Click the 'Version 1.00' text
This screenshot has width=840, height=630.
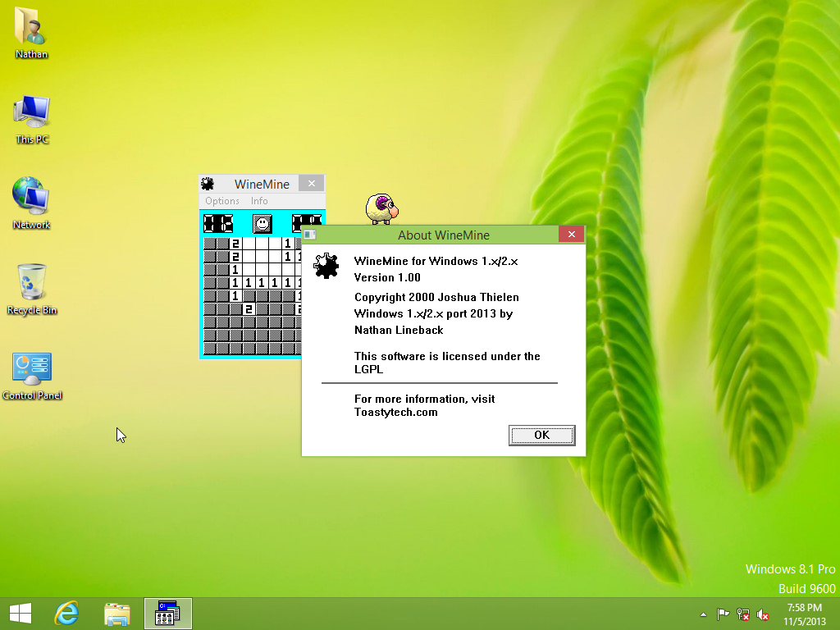coord(387,277)
